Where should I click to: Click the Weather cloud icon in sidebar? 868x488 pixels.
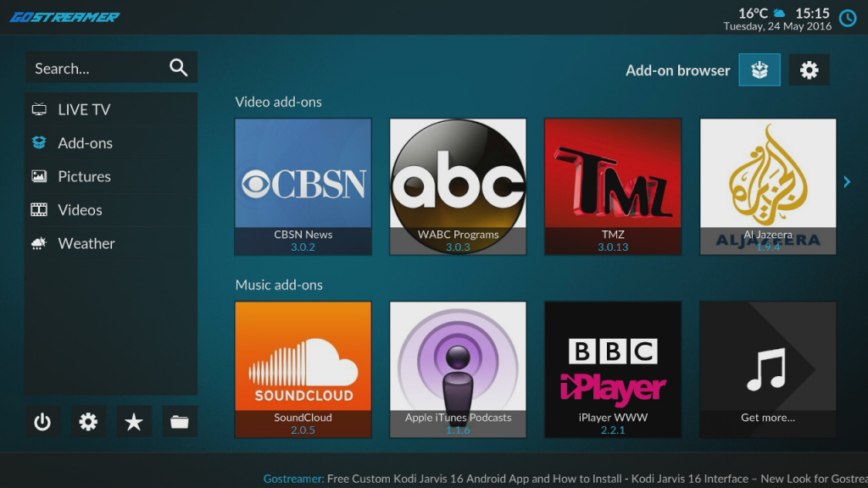(39, 243)
